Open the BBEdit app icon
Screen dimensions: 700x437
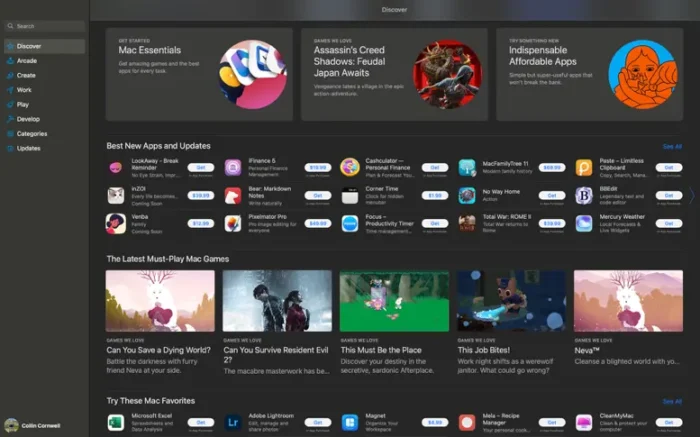(x=584, y=196)
